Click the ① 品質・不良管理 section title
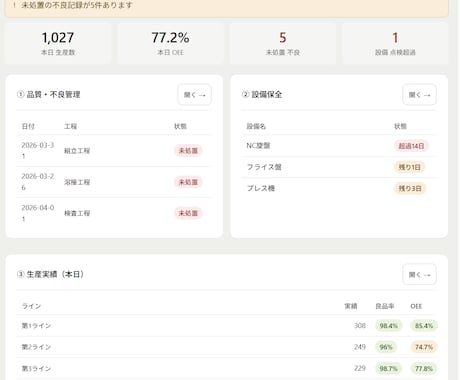This screenshot has width=460, height=380. click(x=49, y=95)
